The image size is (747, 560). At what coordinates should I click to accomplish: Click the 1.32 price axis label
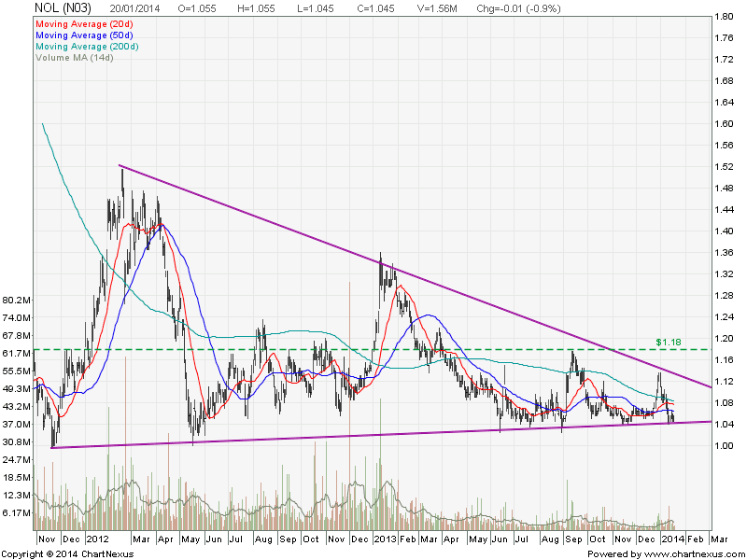coord(725,273)
